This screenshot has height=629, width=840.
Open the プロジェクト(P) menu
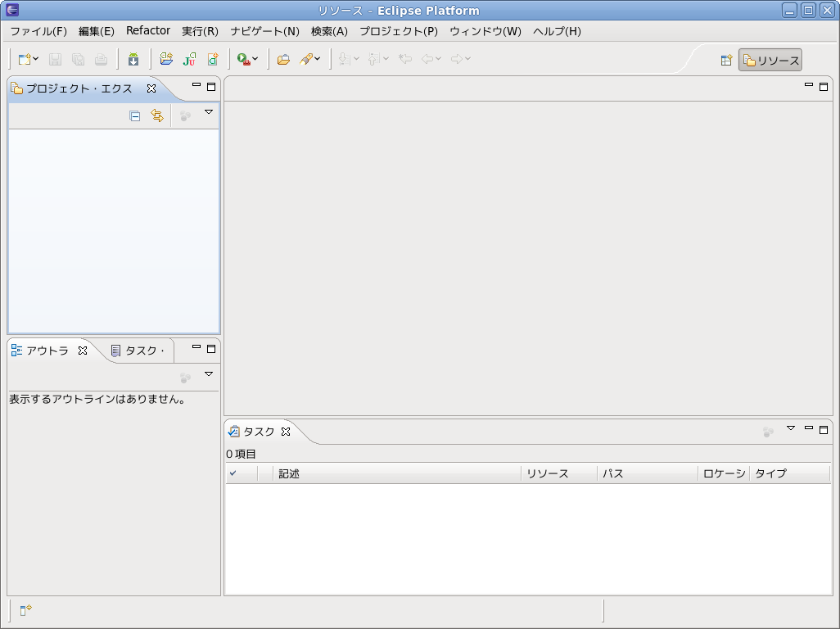(x=399, y=31)
